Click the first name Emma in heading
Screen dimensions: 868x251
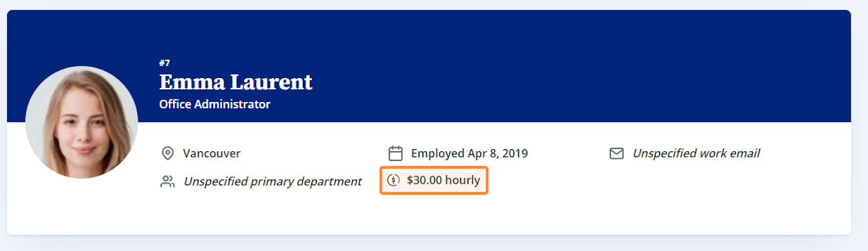click(x=192, y=82)
